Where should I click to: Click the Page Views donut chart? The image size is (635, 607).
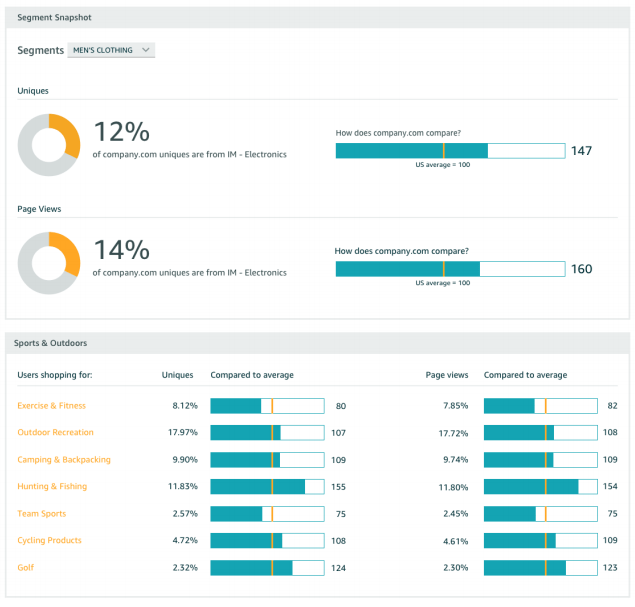pyautogui.click(x=49, y=263)
